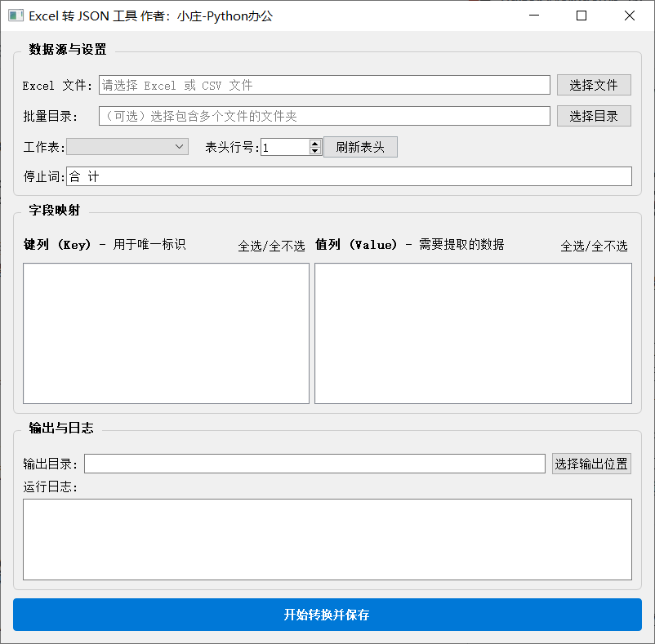Click inside the 值列 (Value) list box
The height and width of the screenshot is (644, 655).
click(473, 333)
